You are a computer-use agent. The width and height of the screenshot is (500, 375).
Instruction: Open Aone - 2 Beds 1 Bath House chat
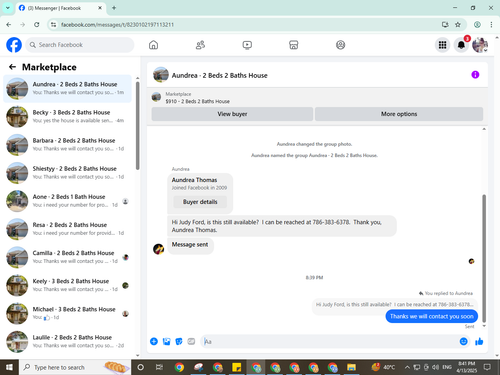(68, 201)
